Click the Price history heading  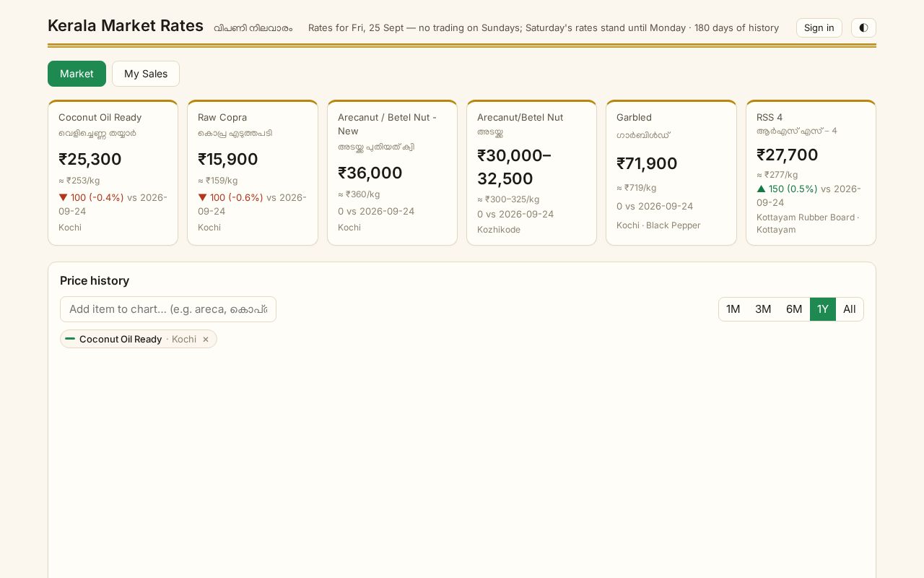click(95, 280)
